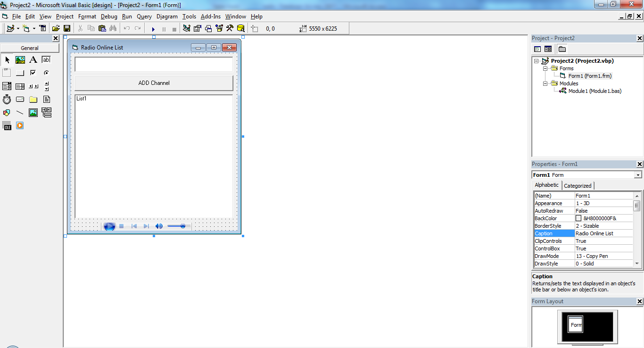The image size is (644, 348).
Task: Select the TextBox tool in the toolbox
Action: point(46,59)
